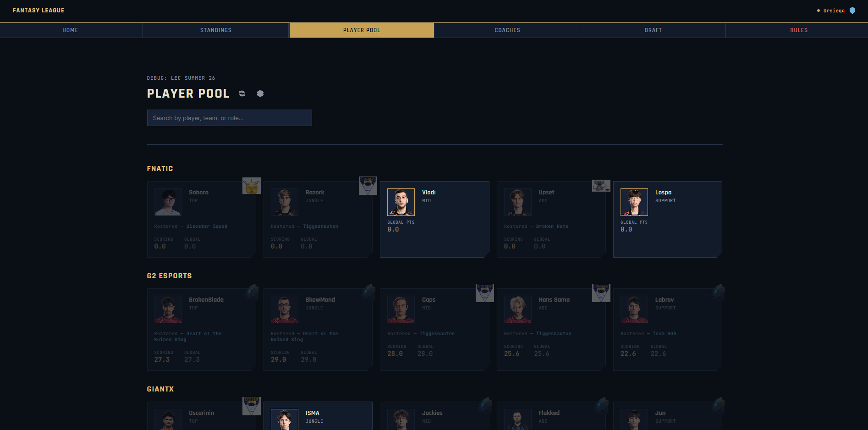
Task: Click the G2 Esports team heading
Action: pyautogui.click(x=170, y=276)
